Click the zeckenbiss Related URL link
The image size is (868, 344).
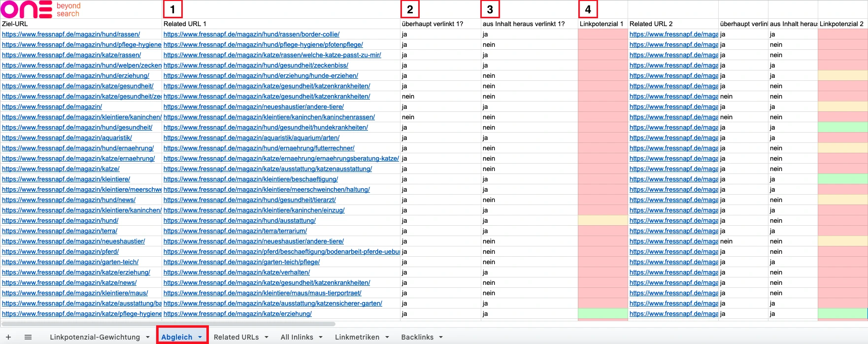coord(256,66)
